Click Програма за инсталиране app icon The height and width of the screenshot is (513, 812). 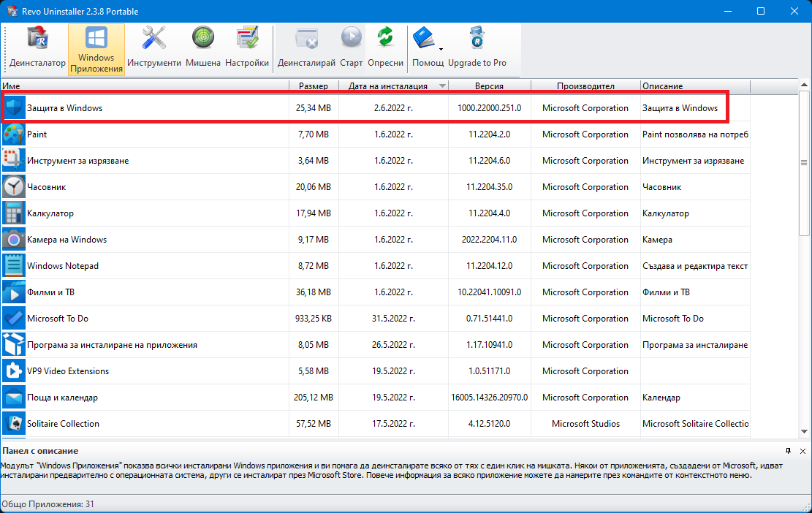(x=14, y=345)
